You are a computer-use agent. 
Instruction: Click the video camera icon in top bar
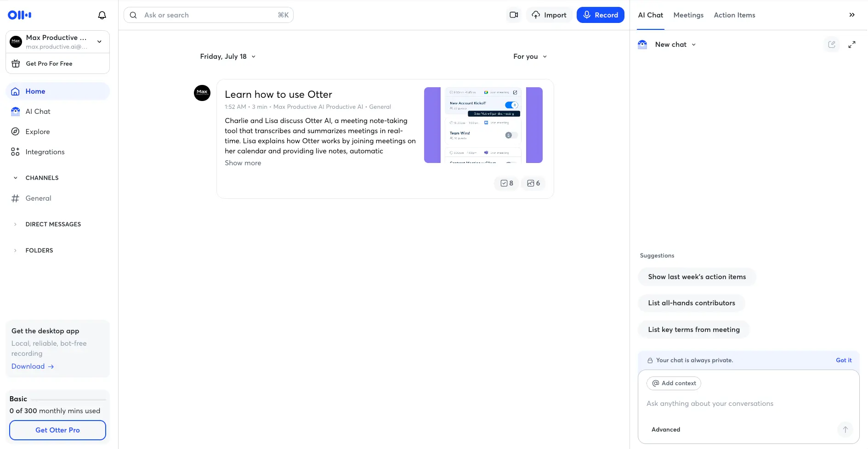click(514, 15)
